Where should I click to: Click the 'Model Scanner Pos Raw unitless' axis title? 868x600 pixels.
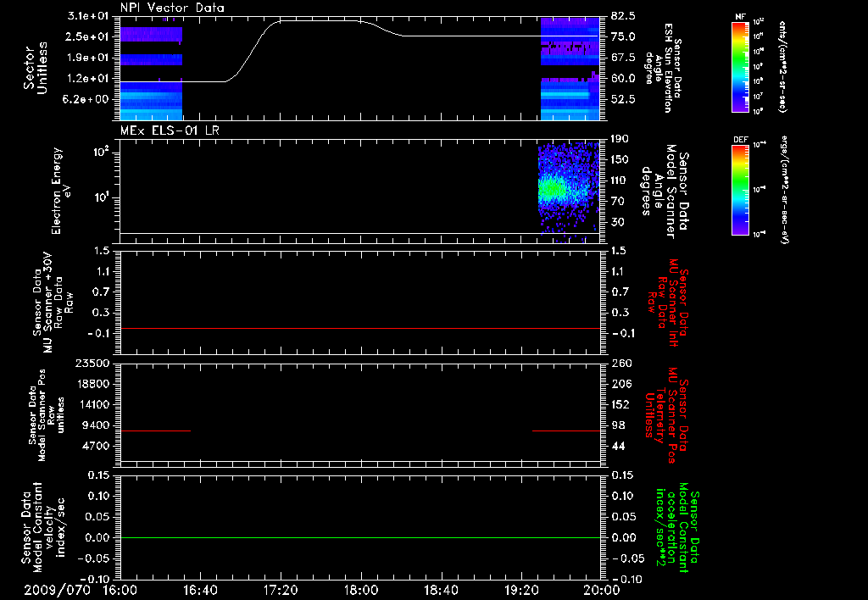click(47, 415)
